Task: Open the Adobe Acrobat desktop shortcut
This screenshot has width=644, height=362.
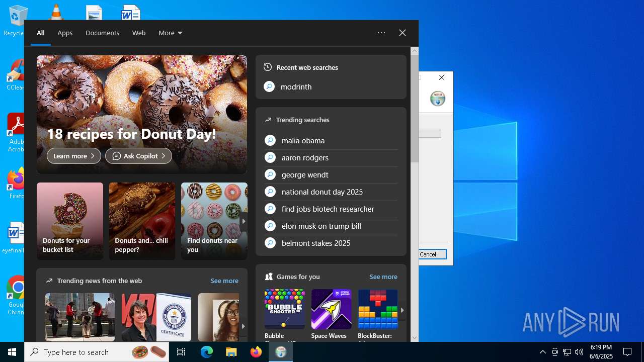Action: [15, 133]
